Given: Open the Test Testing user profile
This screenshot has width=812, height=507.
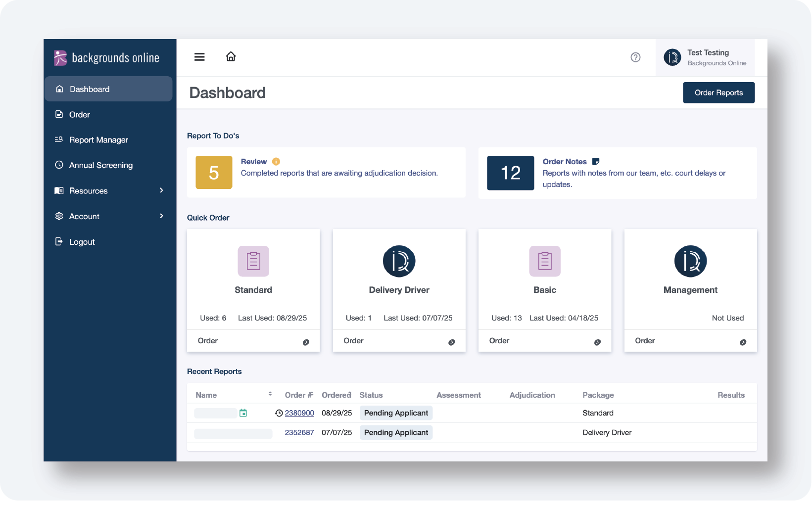Looking at the screenshot, I should (706, 58).
